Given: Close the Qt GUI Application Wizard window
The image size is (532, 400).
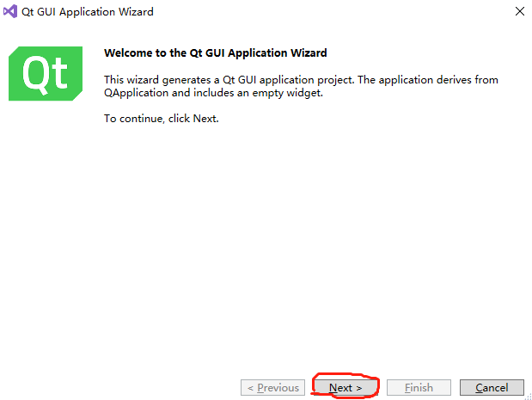Looking at the screenshot, I should tap(519, 11).
